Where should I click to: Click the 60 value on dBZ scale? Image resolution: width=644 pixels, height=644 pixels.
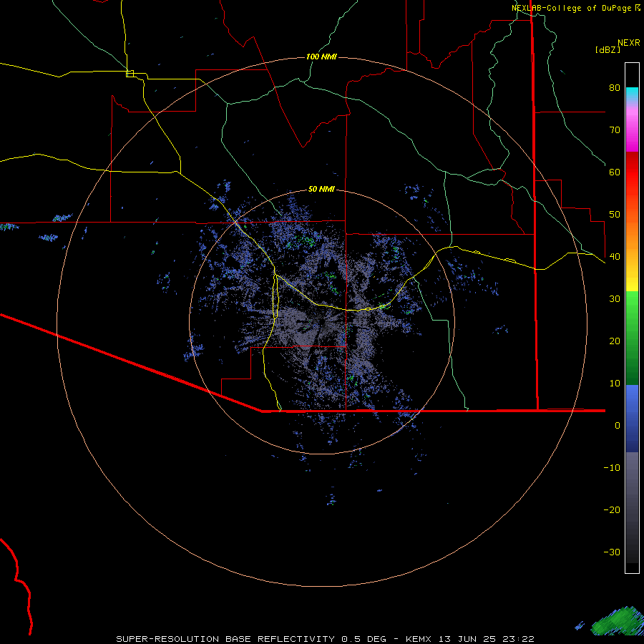tap(615, 172)
